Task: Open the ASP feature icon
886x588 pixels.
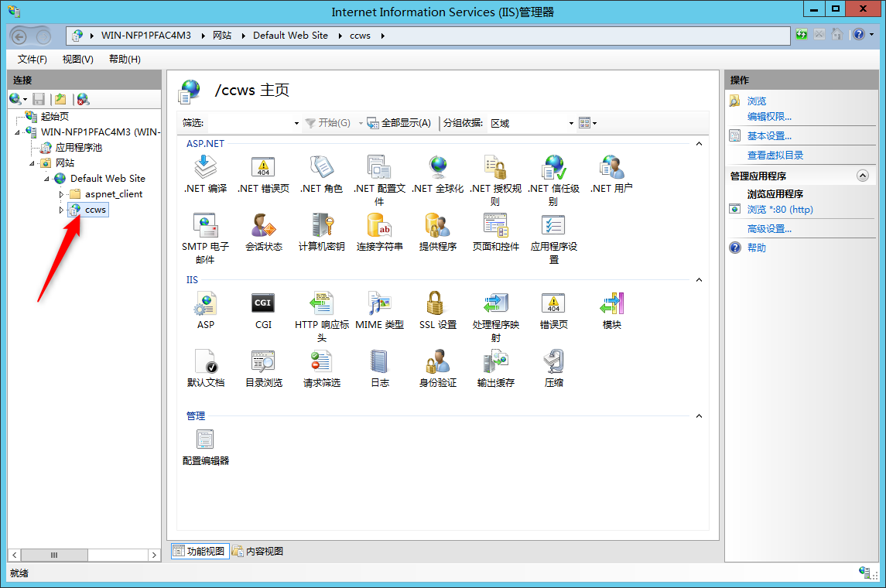Action: coord(205,311)
